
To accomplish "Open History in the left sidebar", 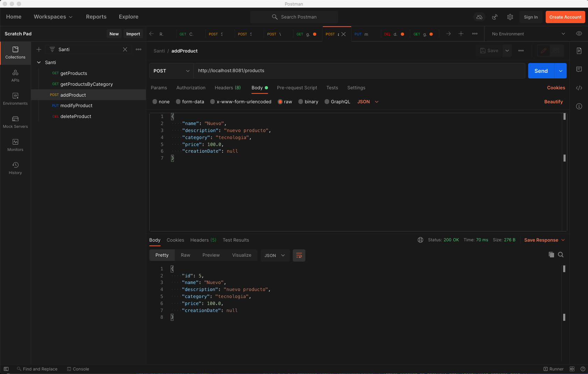I will pyautogui.click(x=15, y=168).
